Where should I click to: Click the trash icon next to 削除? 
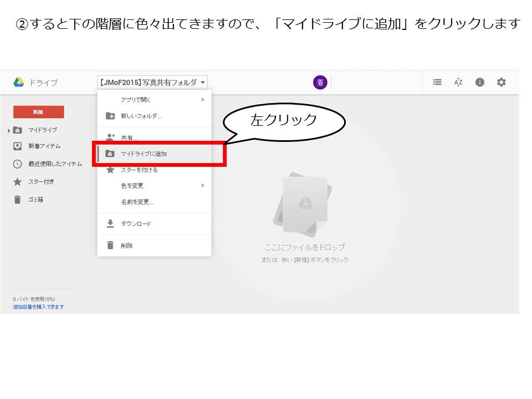pyautogui.click(x=110, y=245)
